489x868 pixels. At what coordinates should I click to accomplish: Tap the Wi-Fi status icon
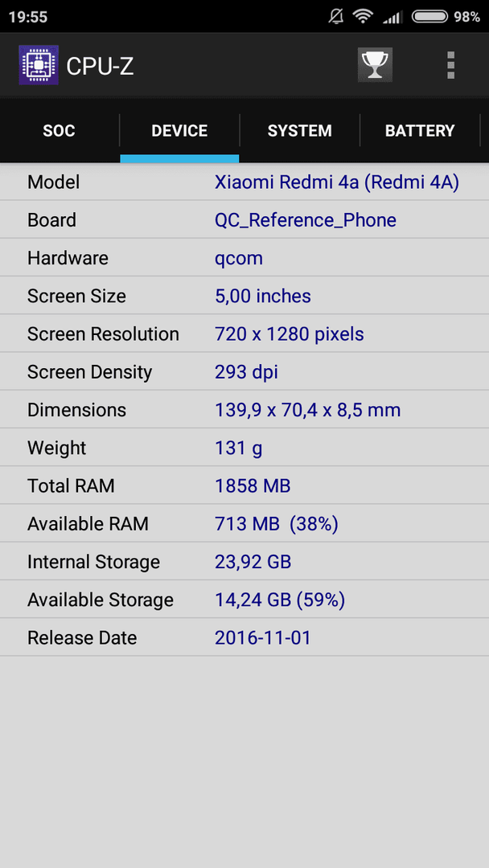(363, 17)
